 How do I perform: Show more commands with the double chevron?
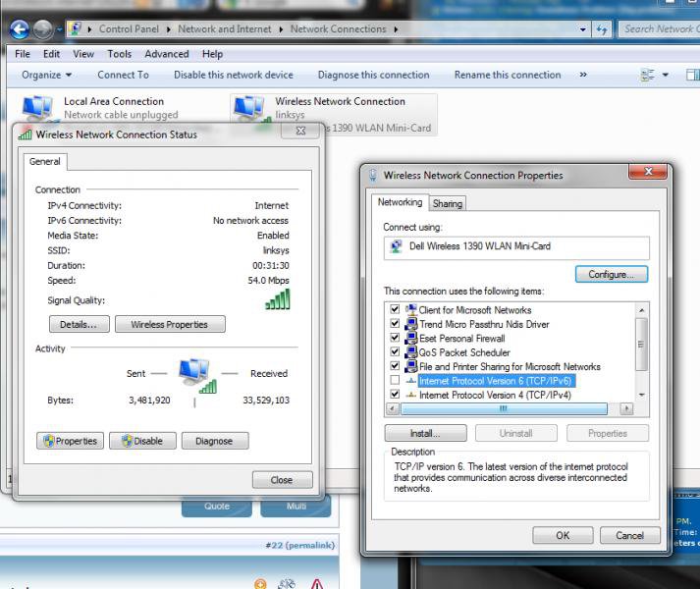click(583, 75)
